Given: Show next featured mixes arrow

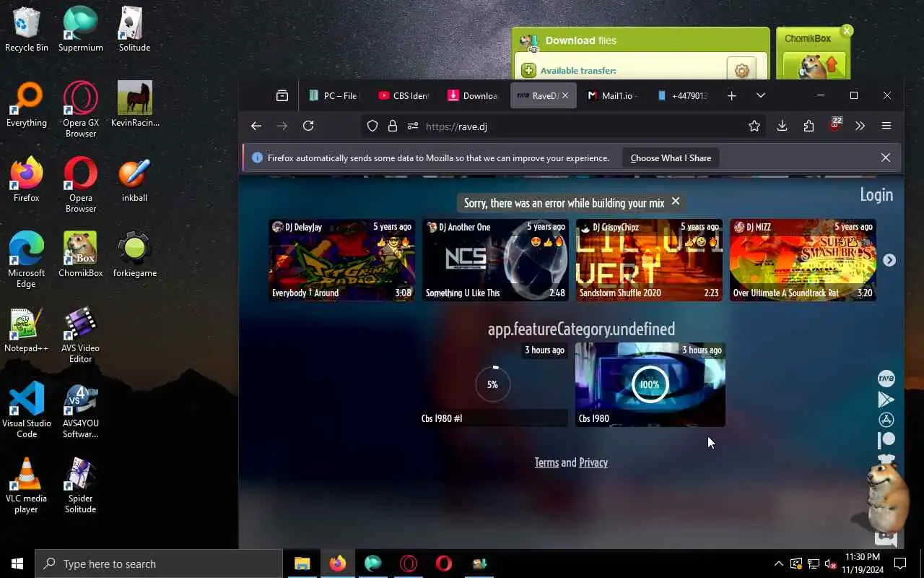Looking at the screenshot, I should (x=889, y=260).
